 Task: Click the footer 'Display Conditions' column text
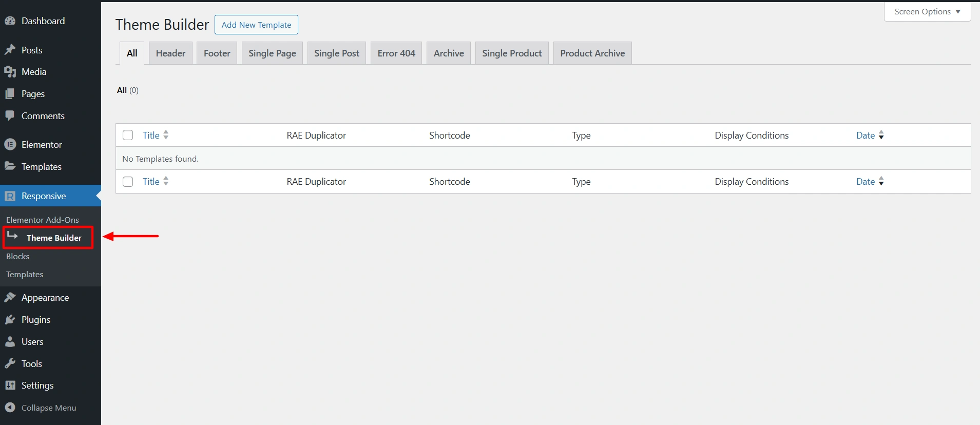(x=752, y=182)
